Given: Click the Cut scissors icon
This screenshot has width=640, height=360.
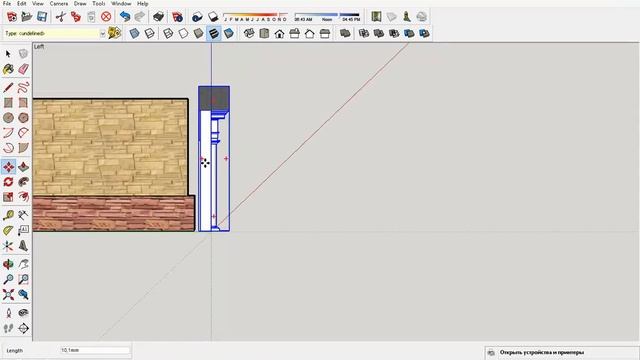Looking at the screenshot, I should 60,17.
